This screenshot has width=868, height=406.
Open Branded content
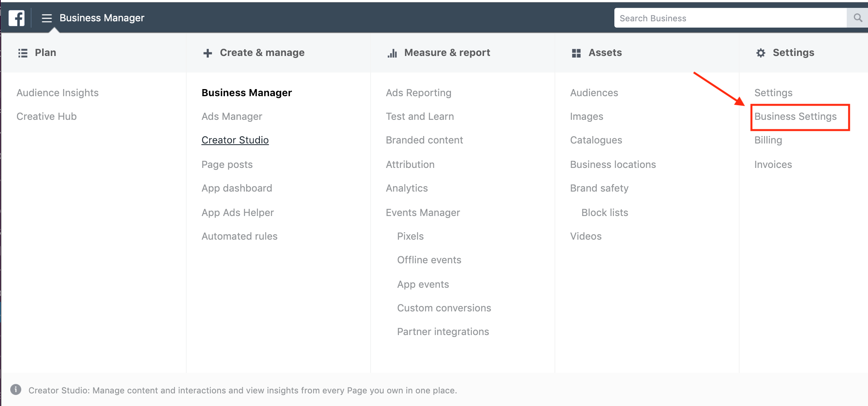(424, 140)
